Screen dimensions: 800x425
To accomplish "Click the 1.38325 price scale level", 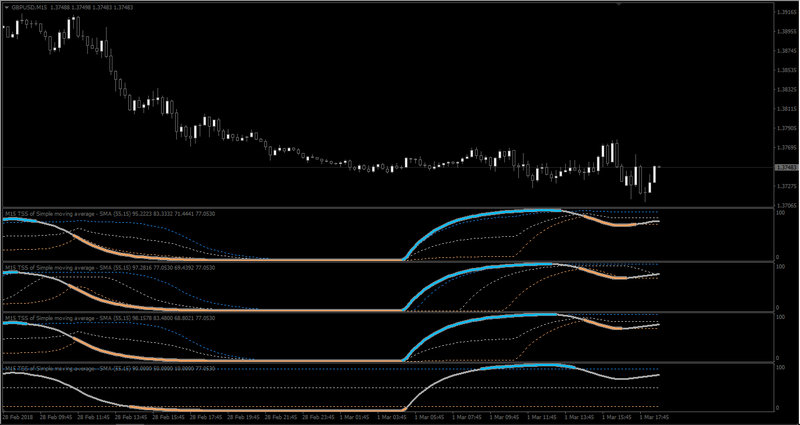I will pos(784,89).
